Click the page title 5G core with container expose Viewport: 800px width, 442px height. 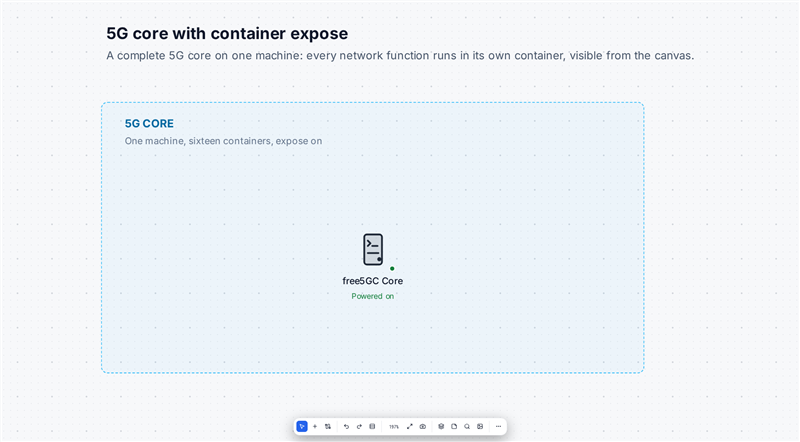(227, 34)
